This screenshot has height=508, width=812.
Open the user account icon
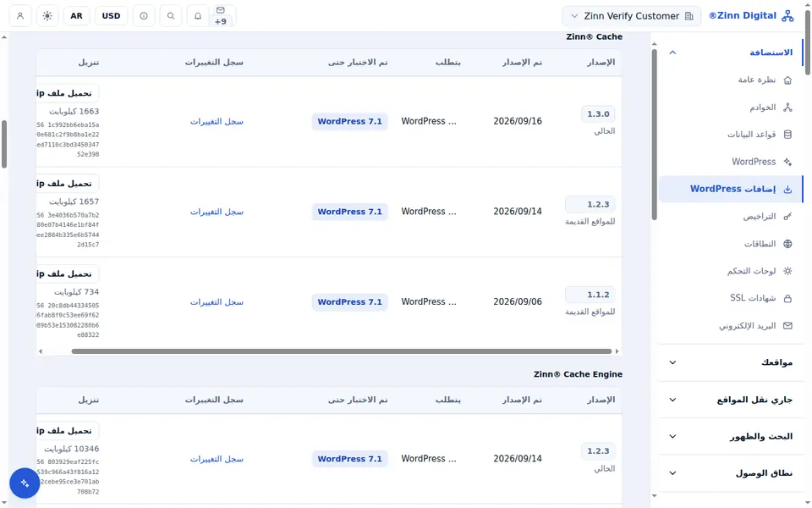tap(20, 16)
